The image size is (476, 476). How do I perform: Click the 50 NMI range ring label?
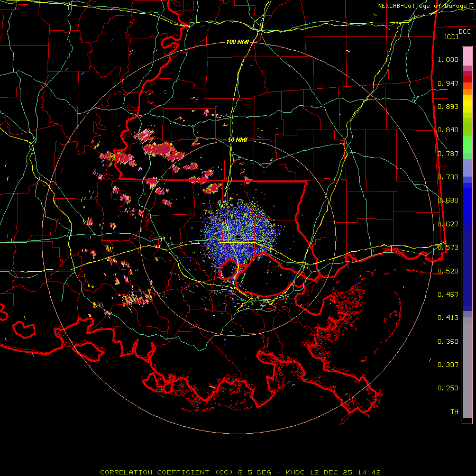tap(237, 140)
